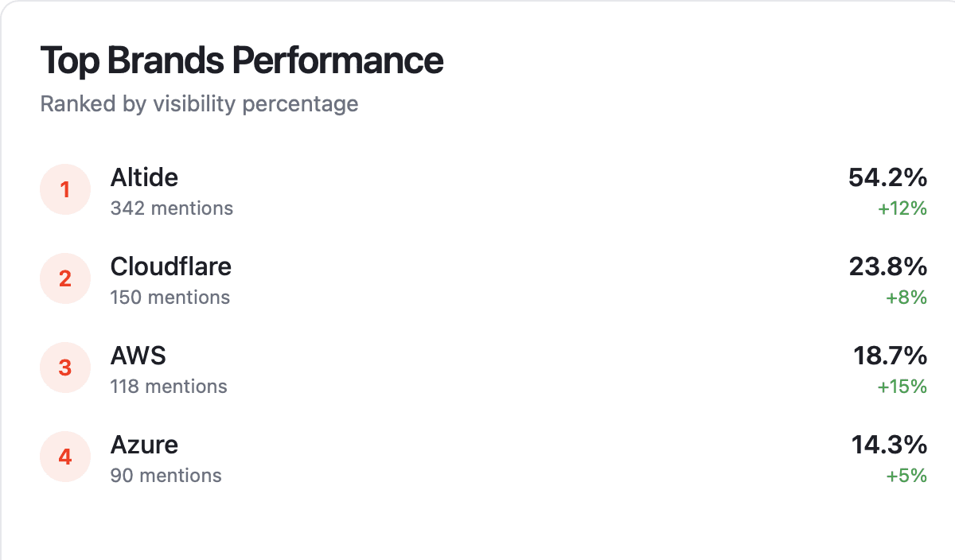Click the 18.7% visibility percentage
Viewport: 955px width, 560px height.
(x=890, y=356)
